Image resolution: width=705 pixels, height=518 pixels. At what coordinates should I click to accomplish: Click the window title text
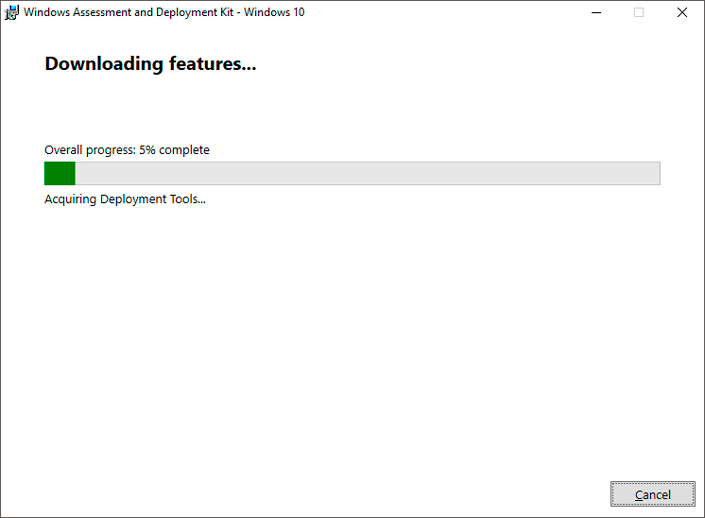(164, 12)
